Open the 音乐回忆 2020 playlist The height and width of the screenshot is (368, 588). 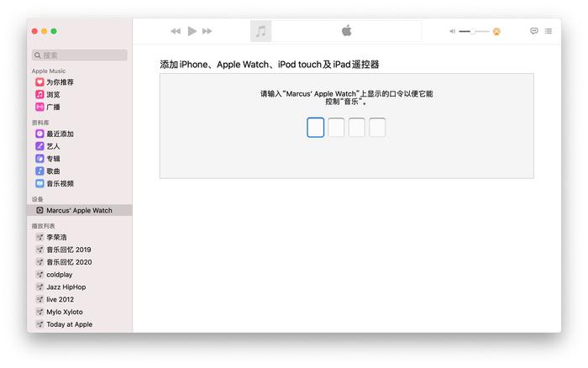pos(64,262)
